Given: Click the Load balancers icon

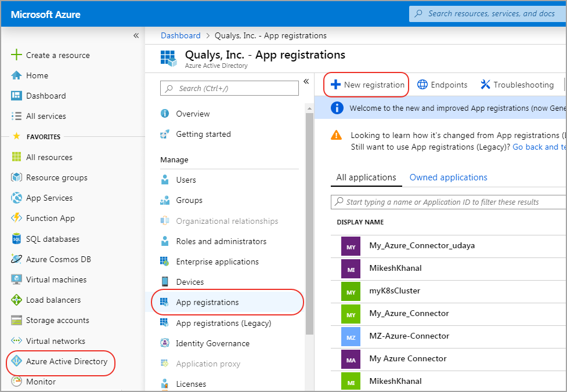Looking at the screenshot, I should click(x=16, y=300).
